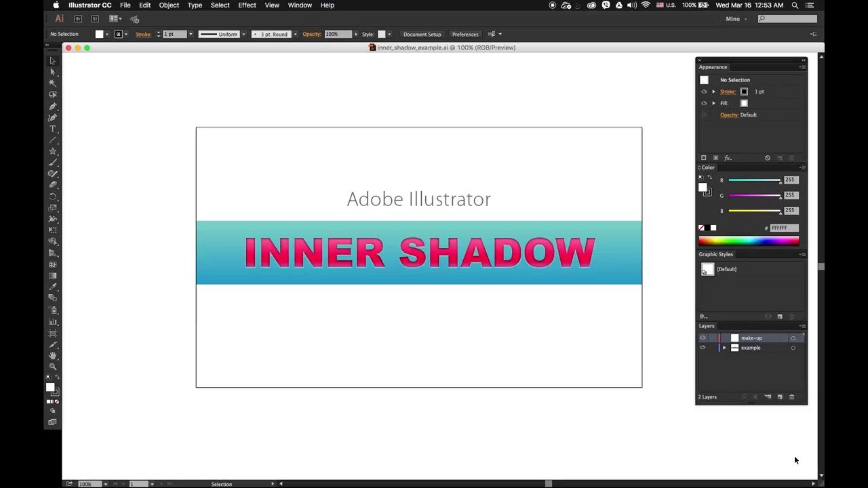
Task: Click the Default graphic style thumbnail
Action: coord(707,269)
